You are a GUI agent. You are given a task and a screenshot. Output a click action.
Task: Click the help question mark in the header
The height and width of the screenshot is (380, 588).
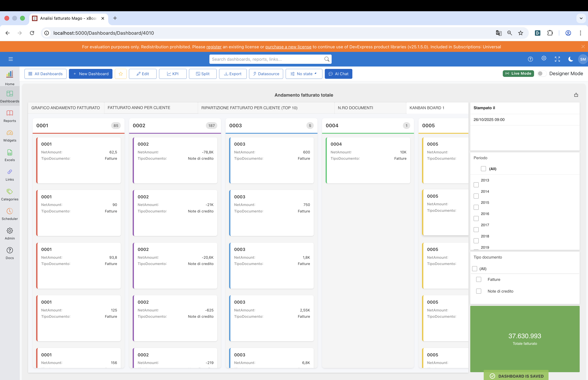point(530,59)
